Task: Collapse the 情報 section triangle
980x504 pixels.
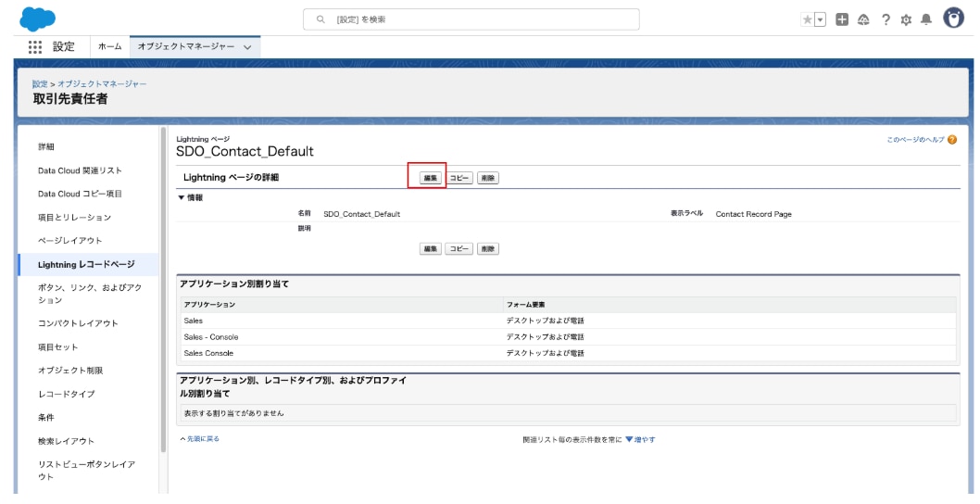Action: [180, 197]
